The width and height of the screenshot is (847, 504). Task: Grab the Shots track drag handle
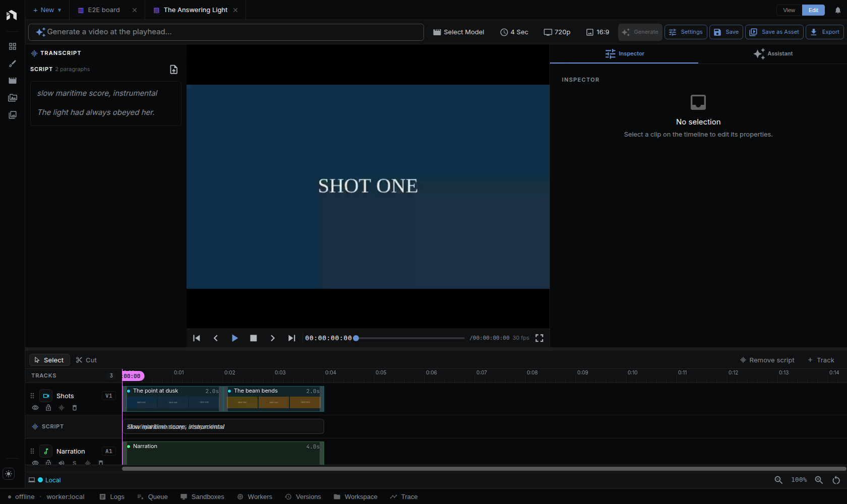[x=32, y=396]
